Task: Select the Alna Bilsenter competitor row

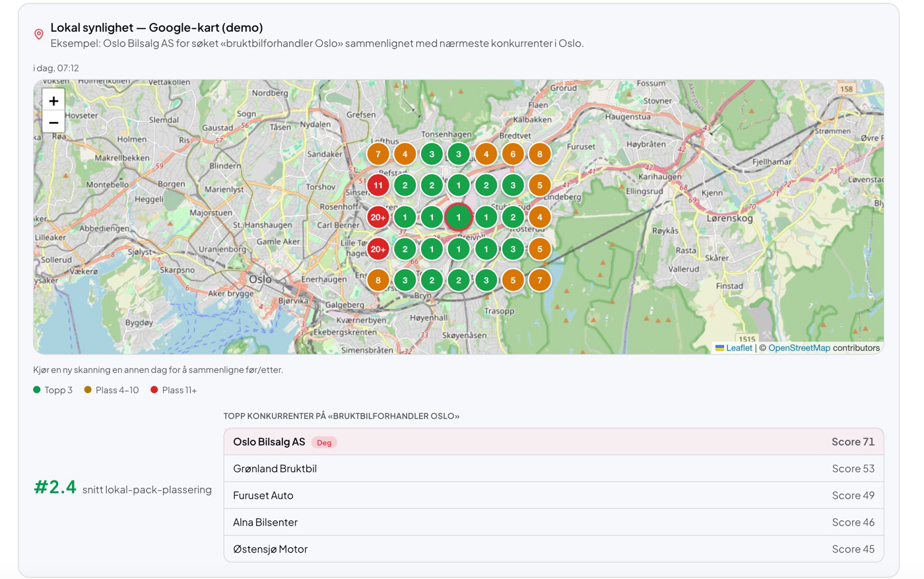Action: point(554,522)
